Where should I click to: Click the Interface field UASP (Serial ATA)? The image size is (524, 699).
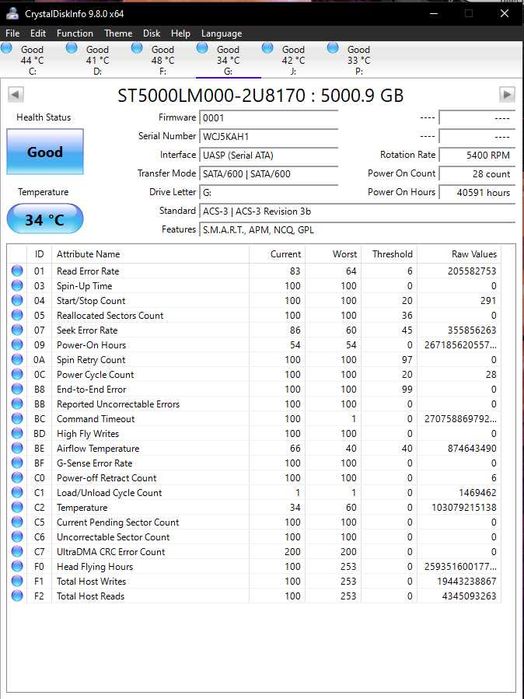[268, 156]
